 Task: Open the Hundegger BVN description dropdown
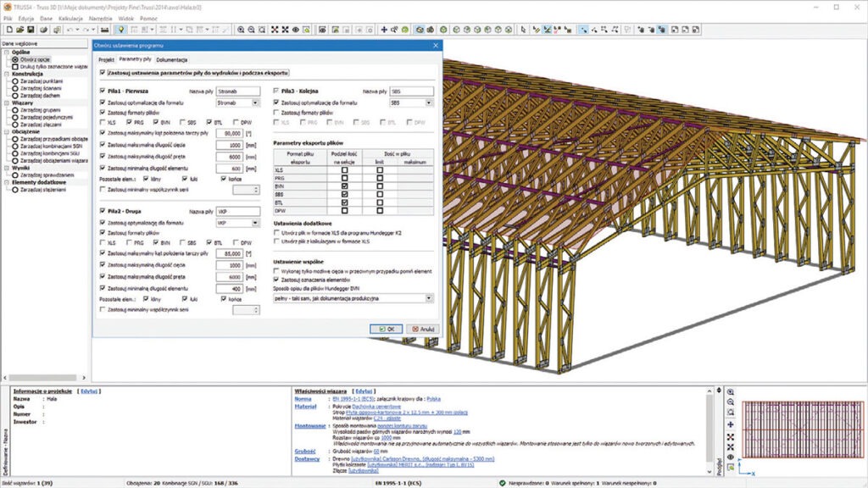[429, 298]
